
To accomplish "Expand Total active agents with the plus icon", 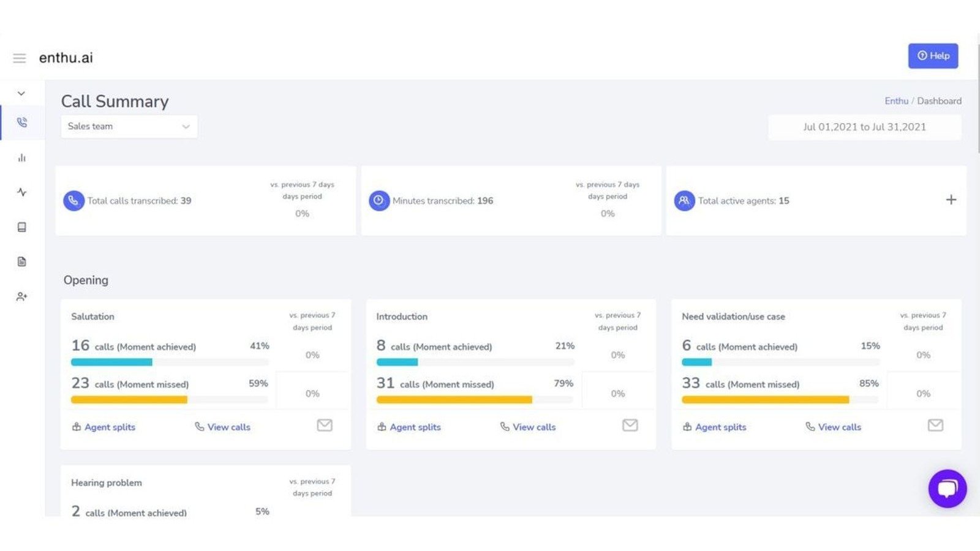I will point(951,200).
